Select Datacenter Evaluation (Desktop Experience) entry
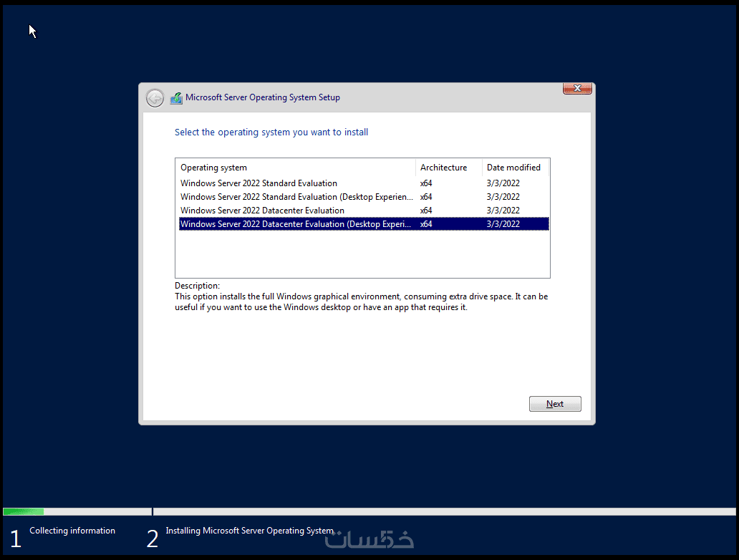This screenshot has height=560, width=739. (x=364, y=224)
